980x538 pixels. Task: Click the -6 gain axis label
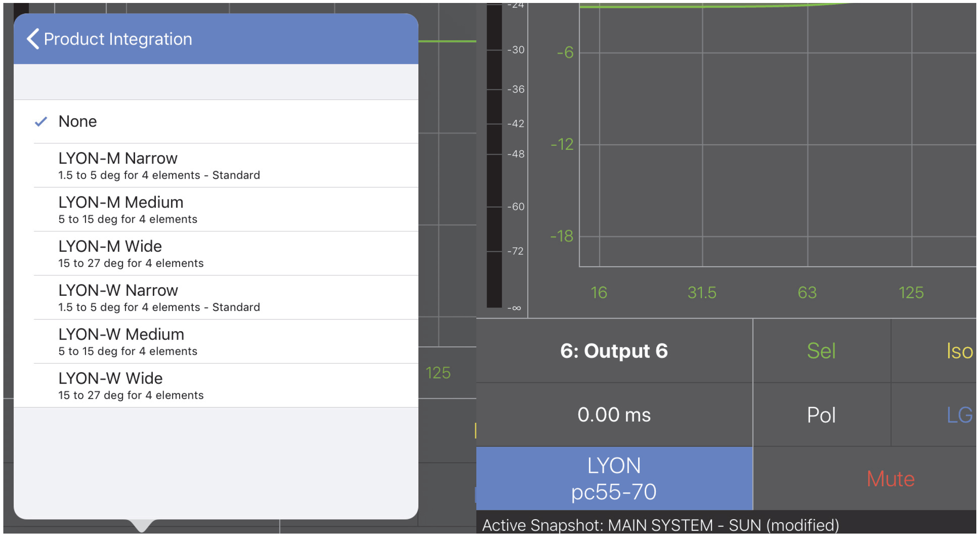pyautogui.click(x=565, y=52)
